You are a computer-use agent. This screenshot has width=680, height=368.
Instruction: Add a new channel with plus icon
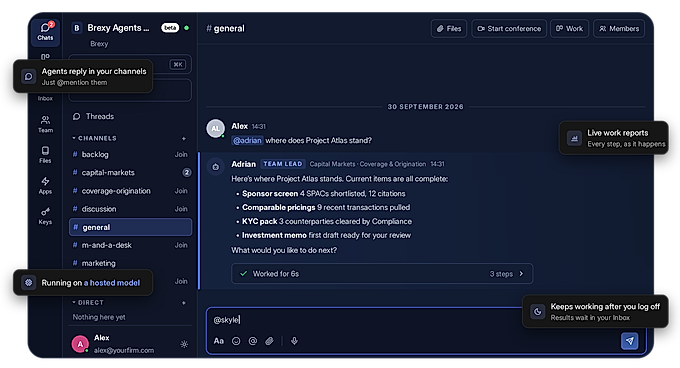[184, 138]
